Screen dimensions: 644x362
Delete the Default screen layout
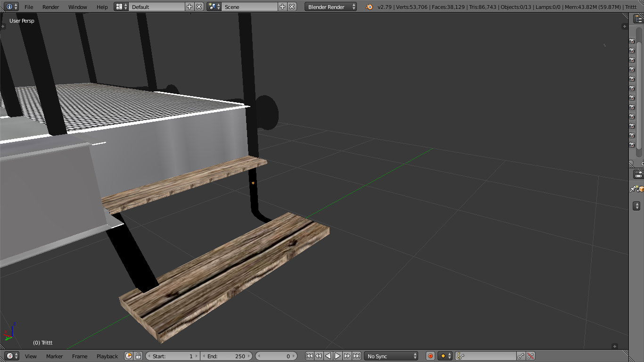pyautogui.click(x=199, y=7)
